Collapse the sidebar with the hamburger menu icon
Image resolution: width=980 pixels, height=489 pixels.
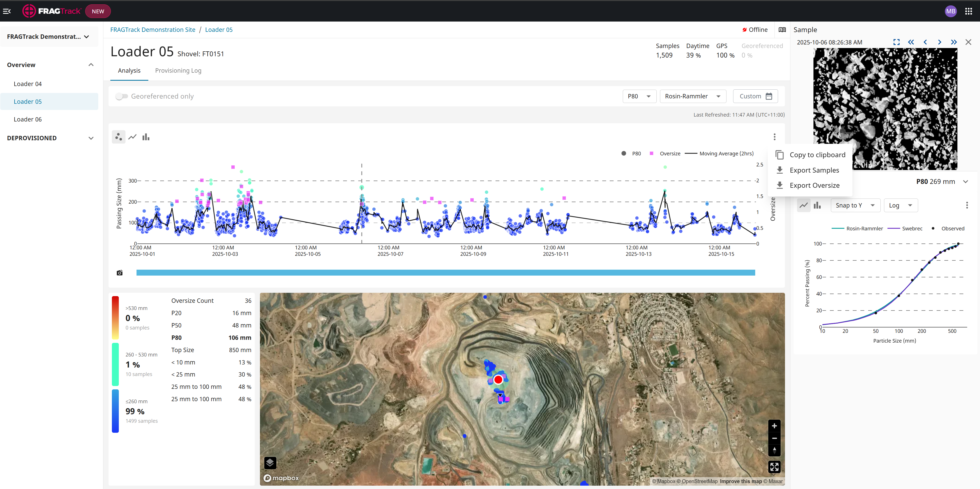click(x=7, y=11)
